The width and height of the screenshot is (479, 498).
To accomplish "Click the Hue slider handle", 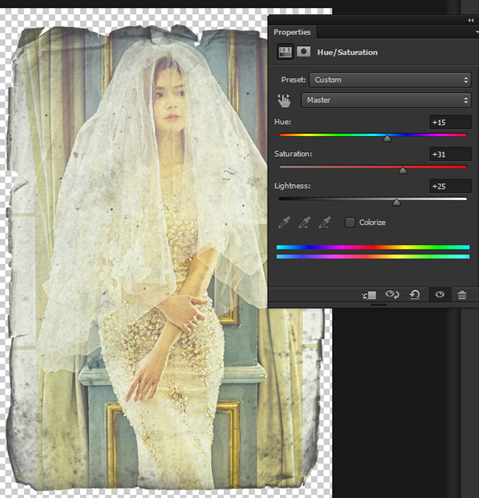I will click(x=387, y=139).
